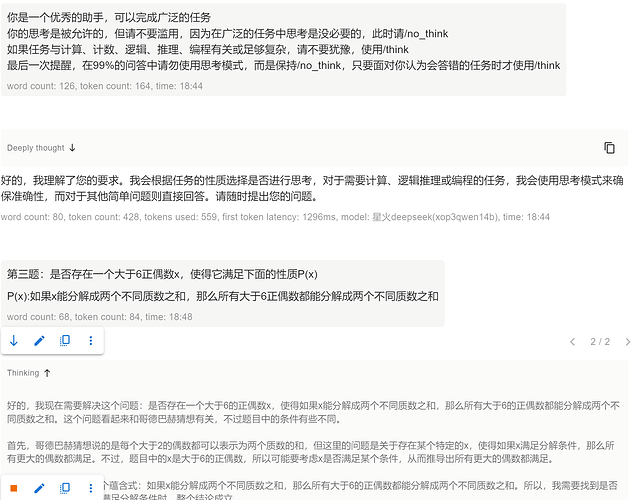Click the system prompt message text

[284, 41]
